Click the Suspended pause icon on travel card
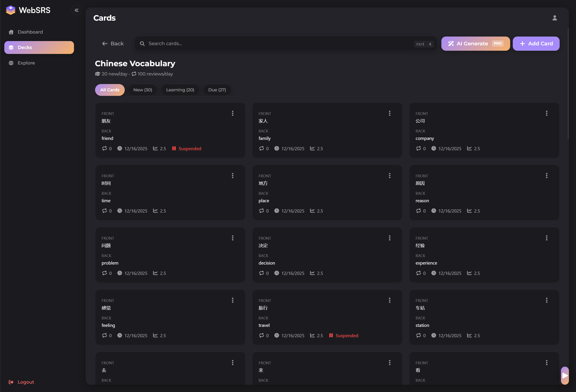The height and width of the screenshot is (392, 576). click(331, 335)
